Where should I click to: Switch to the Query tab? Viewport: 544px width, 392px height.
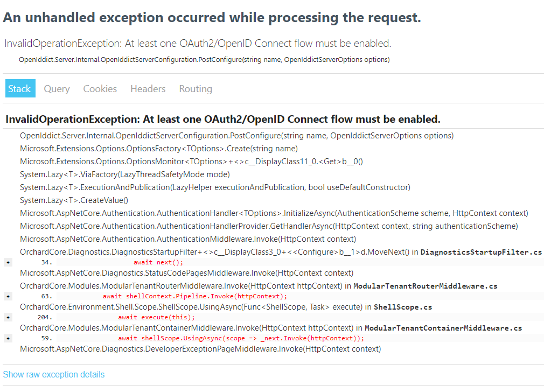[57, 88]
